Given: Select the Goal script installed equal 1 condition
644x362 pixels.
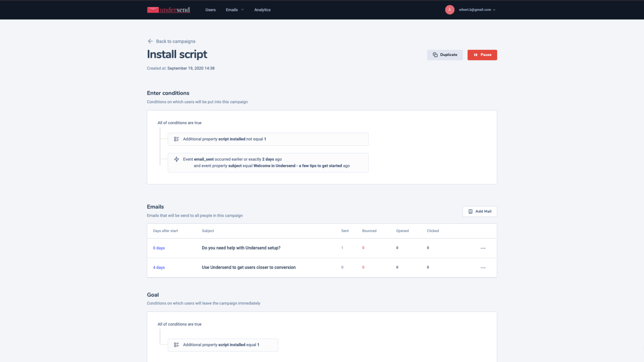Looking at the screenshot, I should click(223, 345).
